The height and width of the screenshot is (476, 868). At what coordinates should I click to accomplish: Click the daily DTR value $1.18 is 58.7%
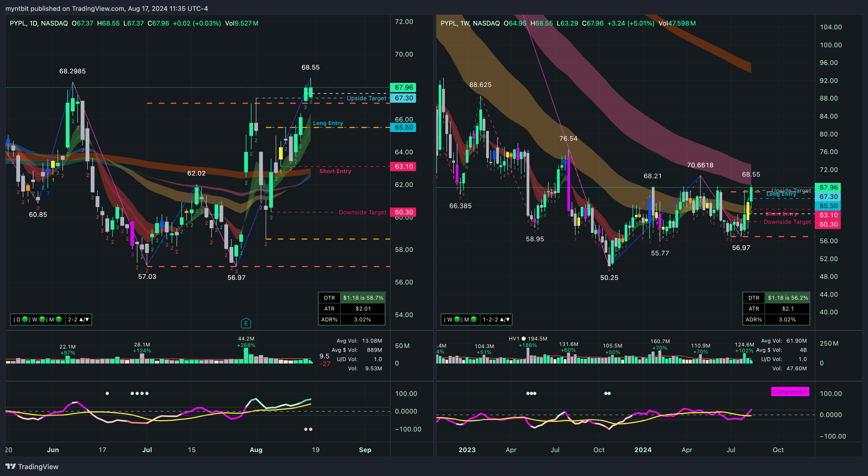click(x=363, y=298)
